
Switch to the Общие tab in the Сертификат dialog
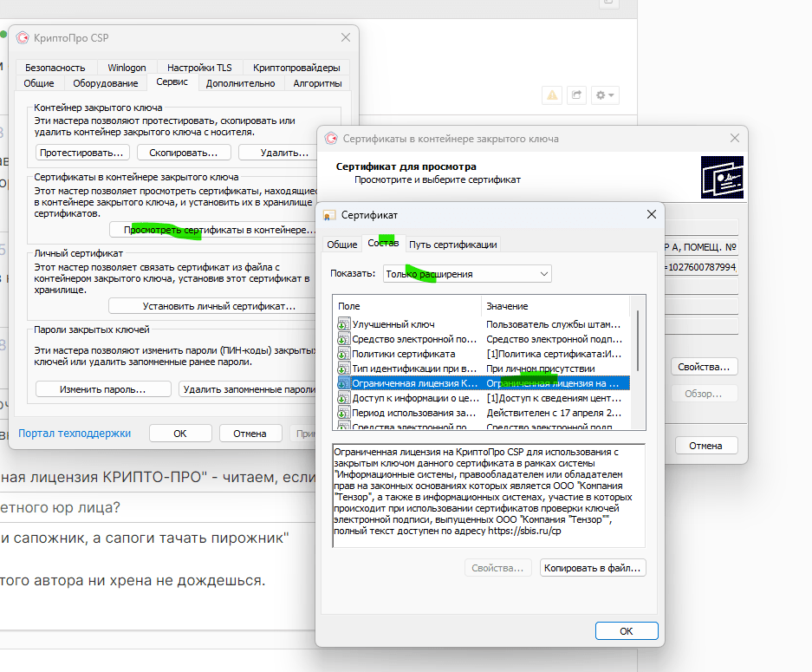(341, 245)
